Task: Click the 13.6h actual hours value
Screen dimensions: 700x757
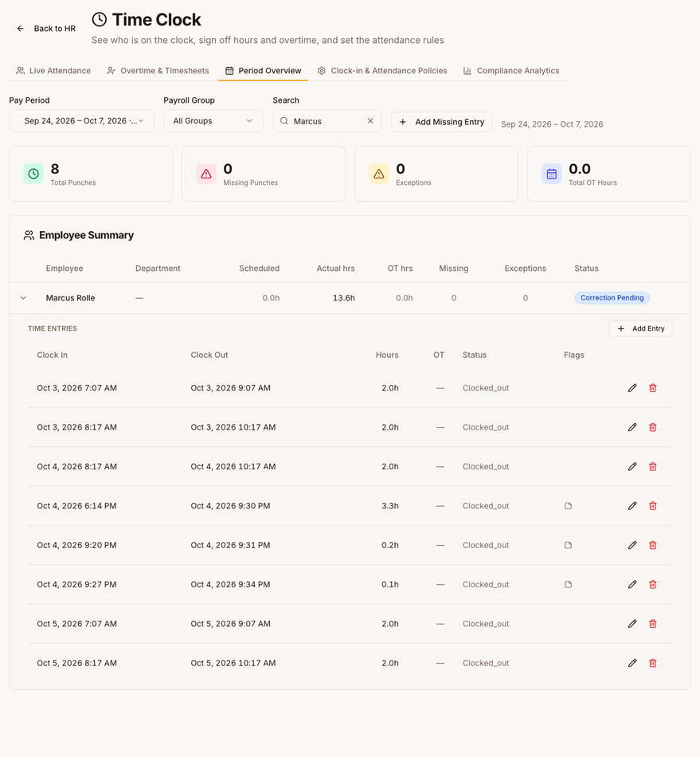Action: (343, 298)
